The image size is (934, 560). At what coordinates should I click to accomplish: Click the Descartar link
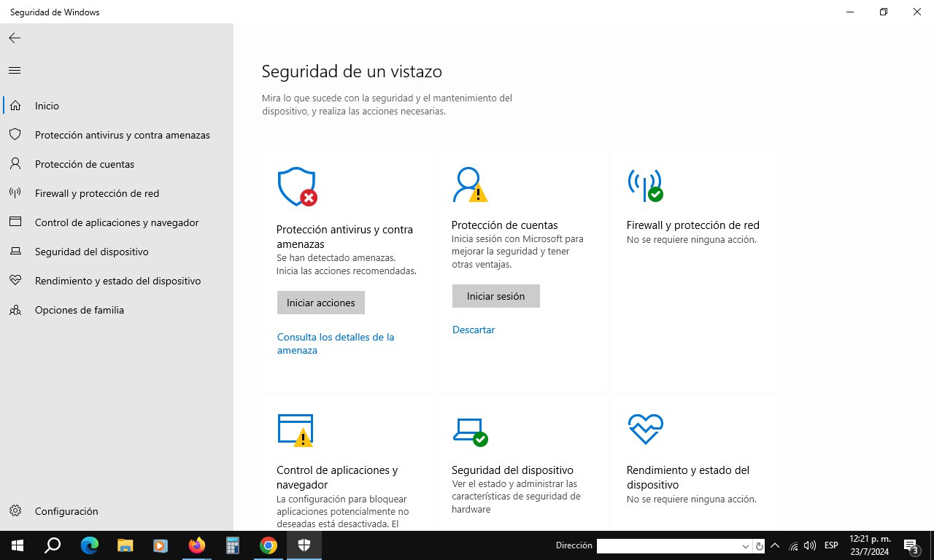coord(474,330)
